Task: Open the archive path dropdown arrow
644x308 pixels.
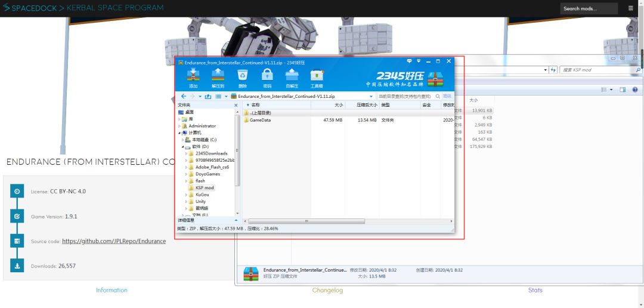Action: click(371, 97)
